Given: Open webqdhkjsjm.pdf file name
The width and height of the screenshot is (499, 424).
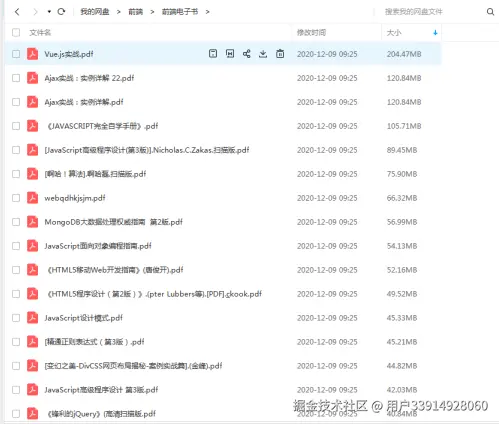Looking at the screenshot, I should pyautogui.click(x=75, y=198).
